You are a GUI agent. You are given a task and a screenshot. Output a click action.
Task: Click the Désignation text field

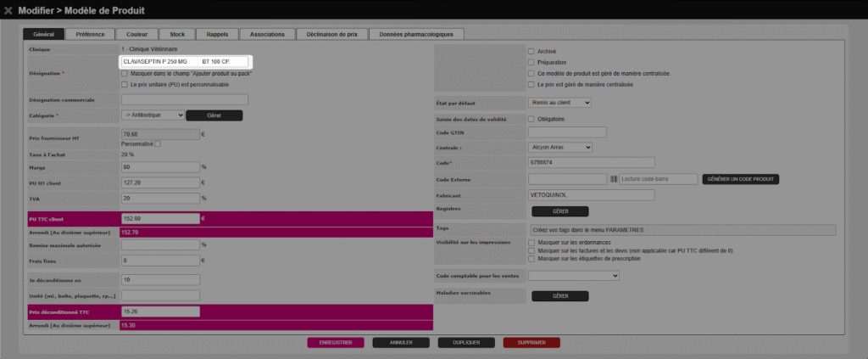coord(186,62)
